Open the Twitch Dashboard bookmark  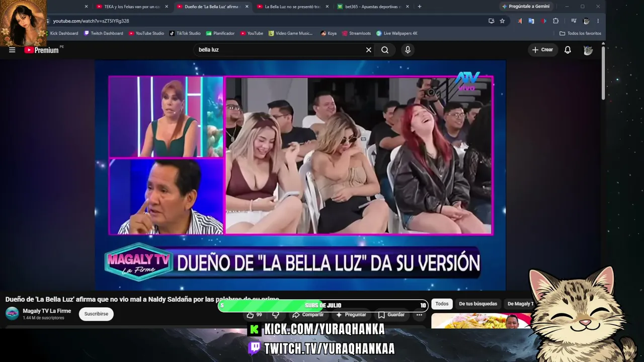point(104,33)
